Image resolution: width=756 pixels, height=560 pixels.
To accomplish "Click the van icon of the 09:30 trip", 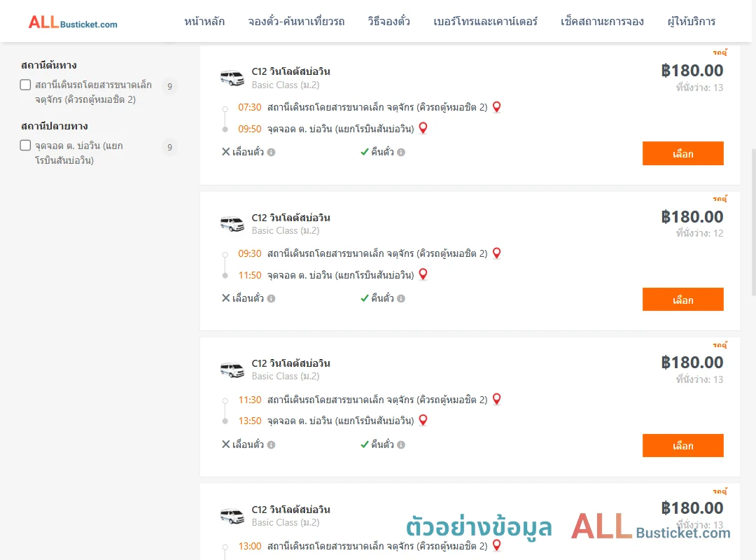I will tap(232, 224).
